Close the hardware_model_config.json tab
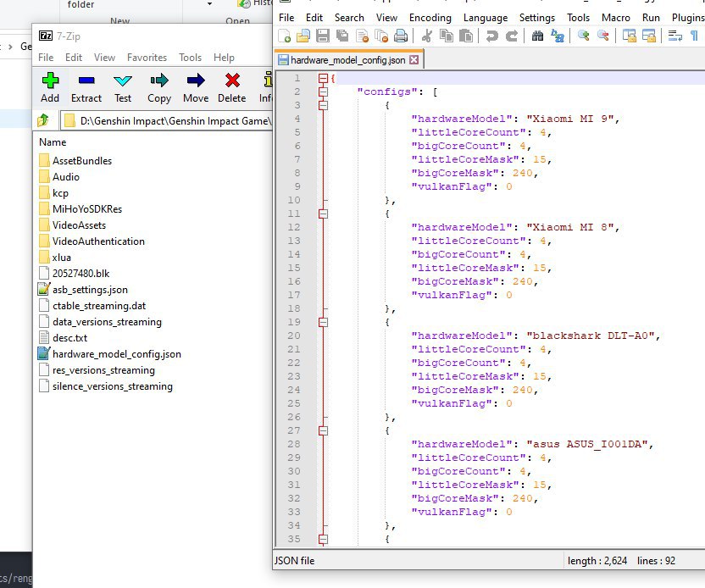This screenshot has height=588, width=705. click(x=414, y=60)
